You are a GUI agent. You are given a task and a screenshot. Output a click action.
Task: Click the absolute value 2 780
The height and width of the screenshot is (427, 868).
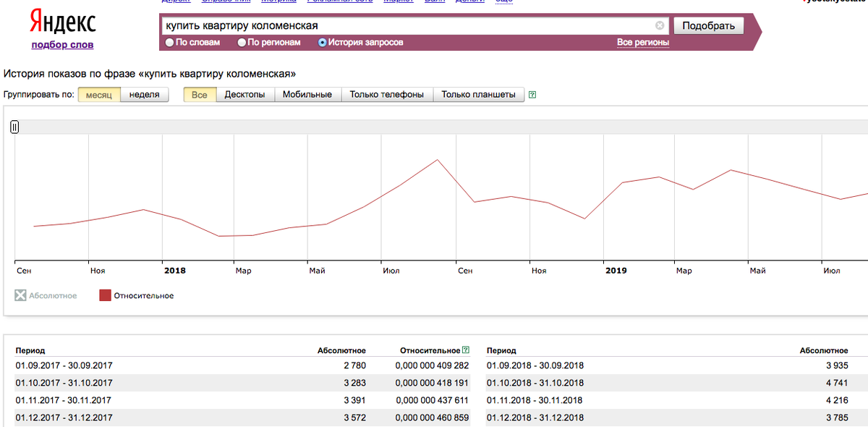coord(354,365)
